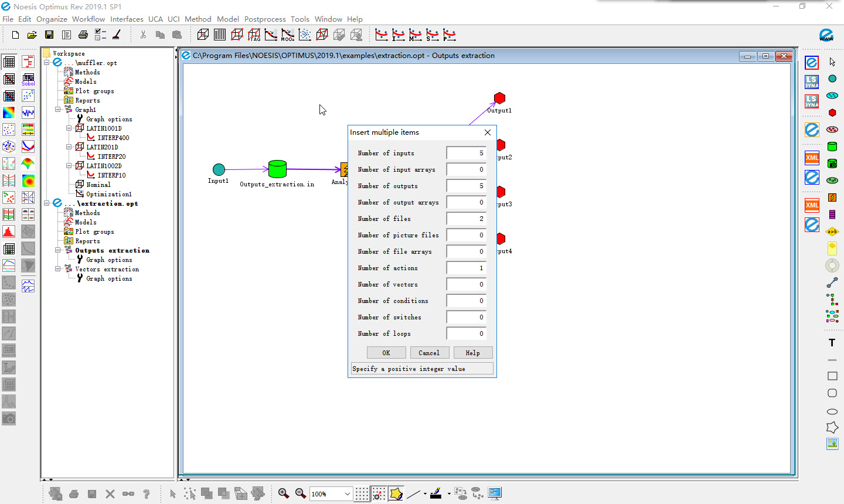Select the ellipse shape drawing tool

pos(832,411)
